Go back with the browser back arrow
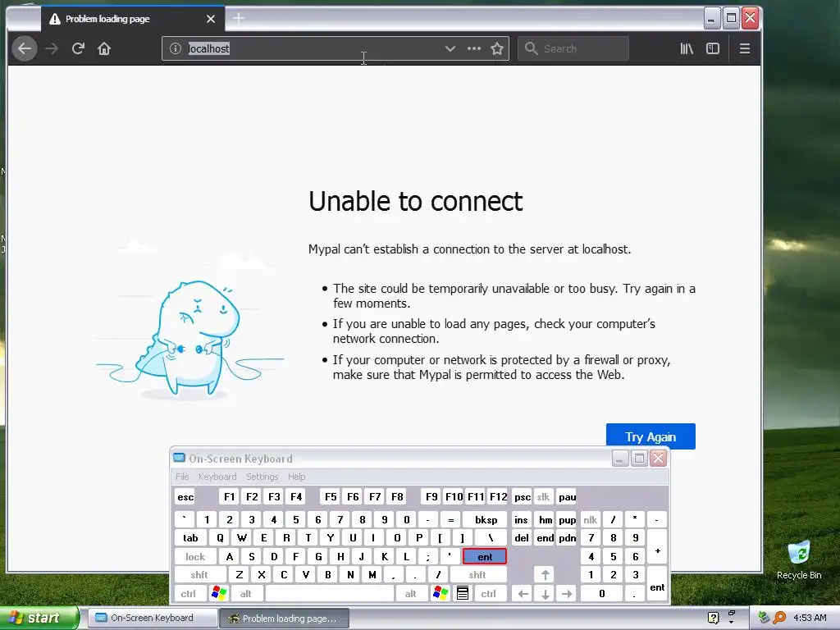840x630 pixels. coord(25,48)
